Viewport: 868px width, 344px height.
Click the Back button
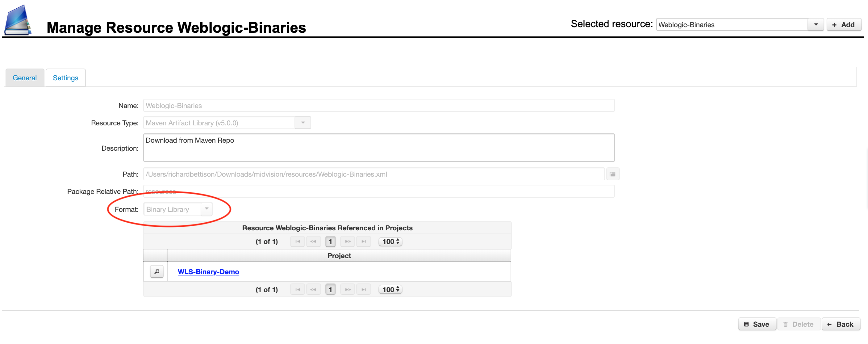click(841, 324)
